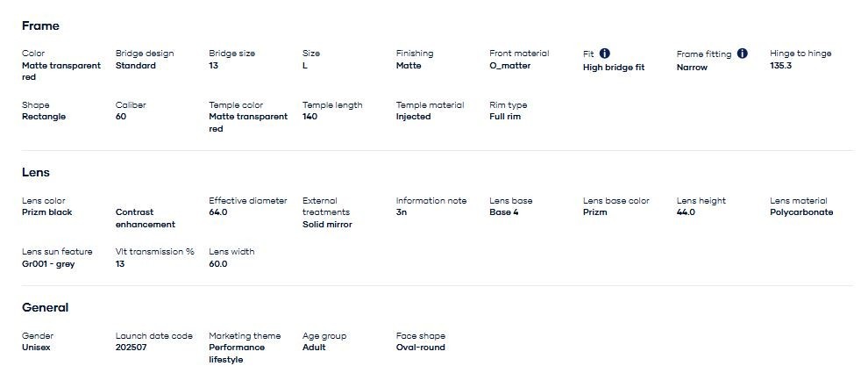This screenshot has width=868, height=373.
Task: Open the Frame fitting info tooltip icon
Action: click(x=743, y=54)
